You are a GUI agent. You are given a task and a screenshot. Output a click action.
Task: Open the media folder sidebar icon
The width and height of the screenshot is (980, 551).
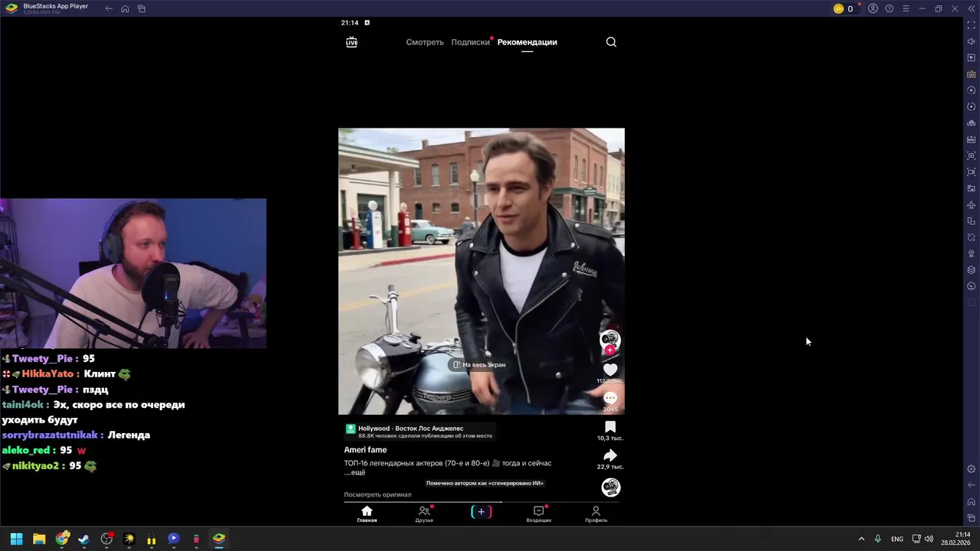click(x=972, y=188)
